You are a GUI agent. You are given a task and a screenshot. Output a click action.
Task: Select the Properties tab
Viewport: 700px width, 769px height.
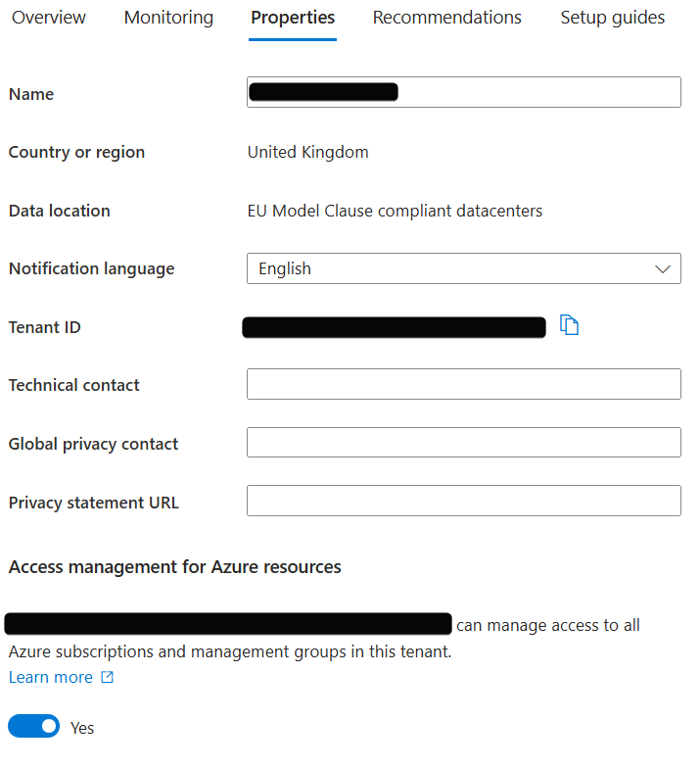(x=293, y=18)
